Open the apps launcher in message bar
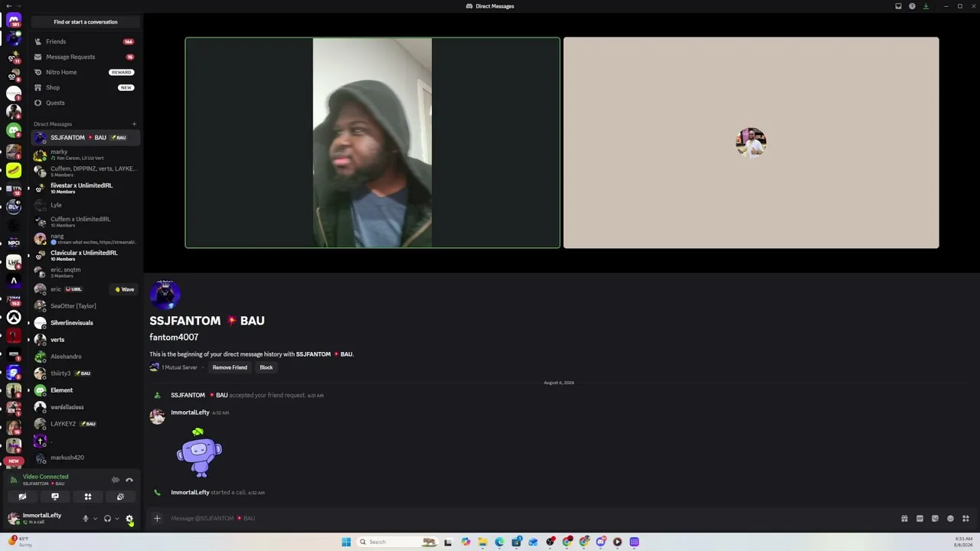980x551 pixels. 965,519
